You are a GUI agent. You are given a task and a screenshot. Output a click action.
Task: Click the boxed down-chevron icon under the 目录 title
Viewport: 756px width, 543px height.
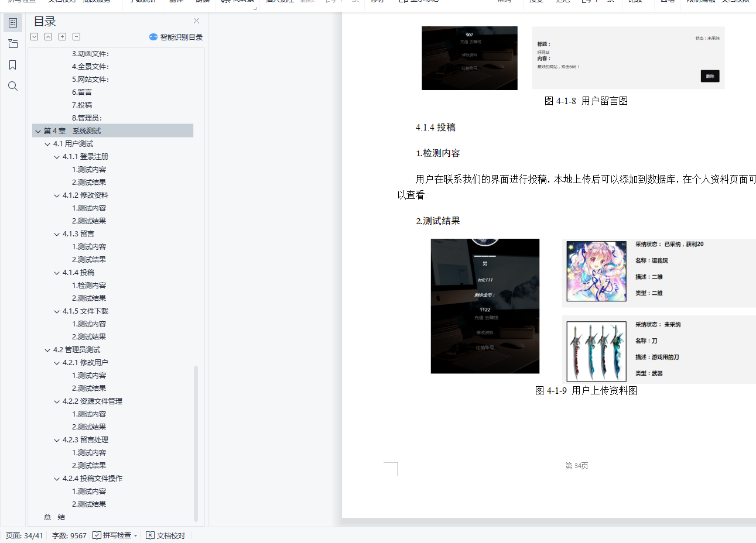(x=35, y=37)
